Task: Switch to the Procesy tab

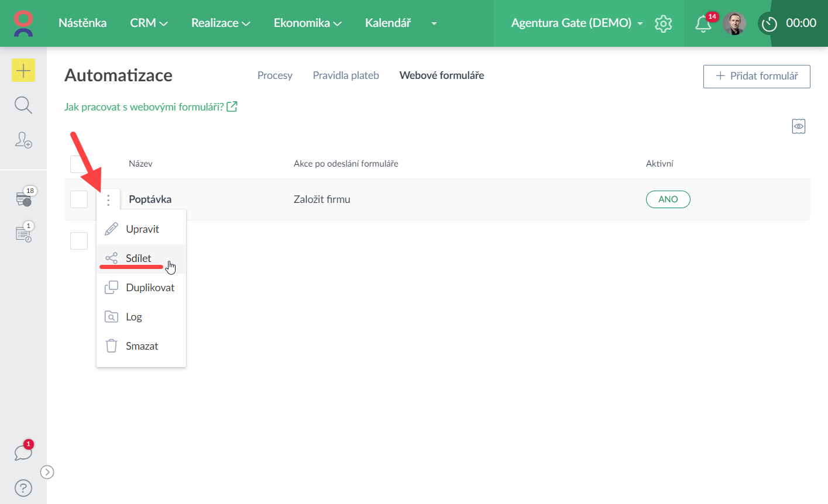Action: (x=274, y=75)
